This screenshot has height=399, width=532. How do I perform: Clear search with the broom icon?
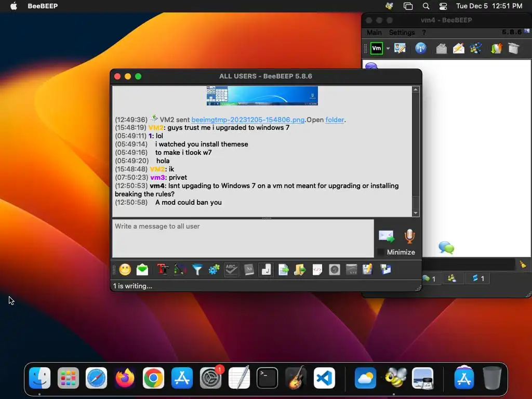click(523, 264)
